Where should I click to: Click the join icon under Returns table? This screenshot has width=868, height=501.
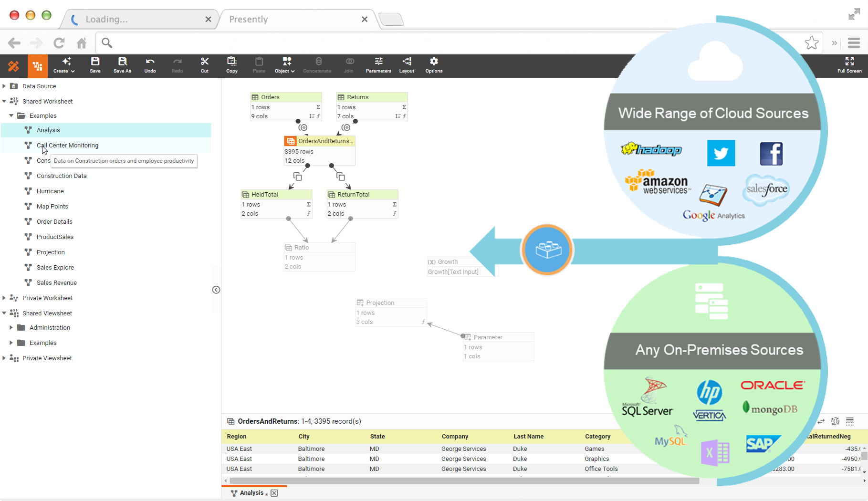click(x=346, y=127)
